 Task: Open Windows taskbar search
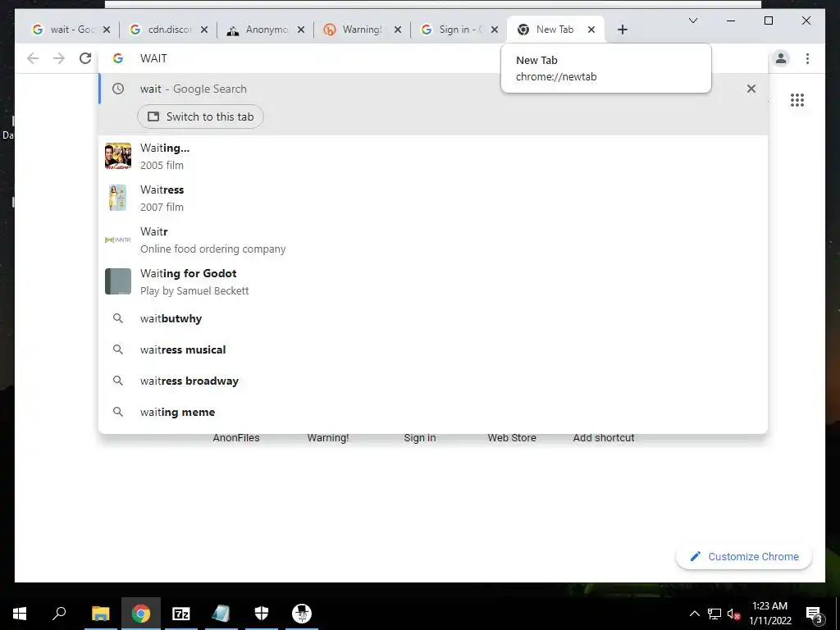tap(59, 614)
